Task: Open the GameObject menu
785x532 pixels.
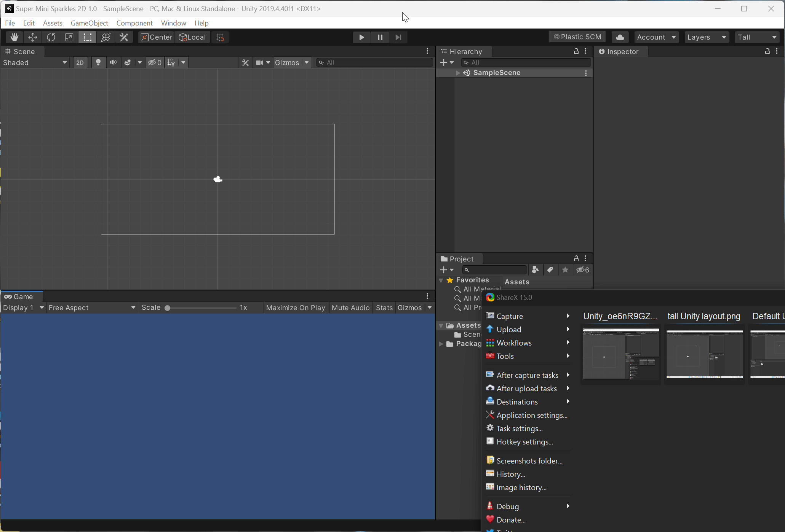Action: (x=90, y=23)
